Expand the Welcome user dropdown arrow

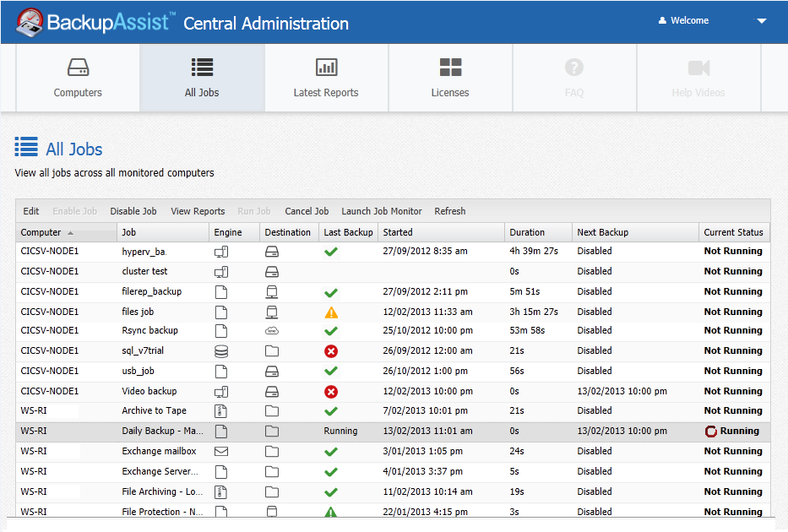click(761, 21)
